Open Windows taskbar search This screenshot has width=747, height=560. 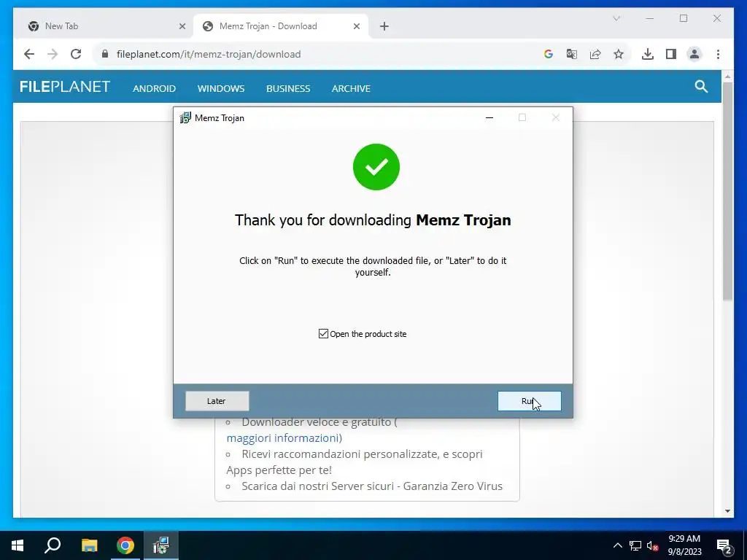pos(53,545)
